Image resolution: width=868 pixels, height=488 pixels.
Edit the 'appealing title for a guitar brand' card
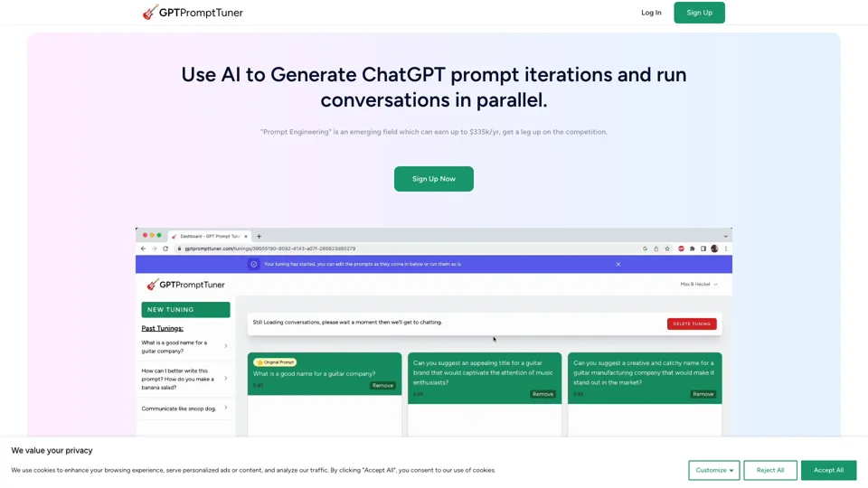[x=418, y=395]
